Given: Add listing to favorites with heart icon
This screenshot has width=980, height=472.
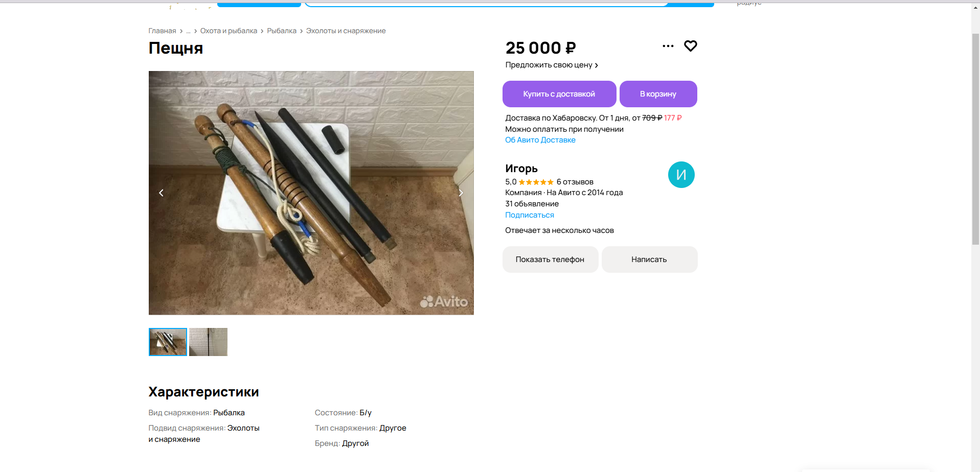Looking at the screenshot, I should (690, 46).
